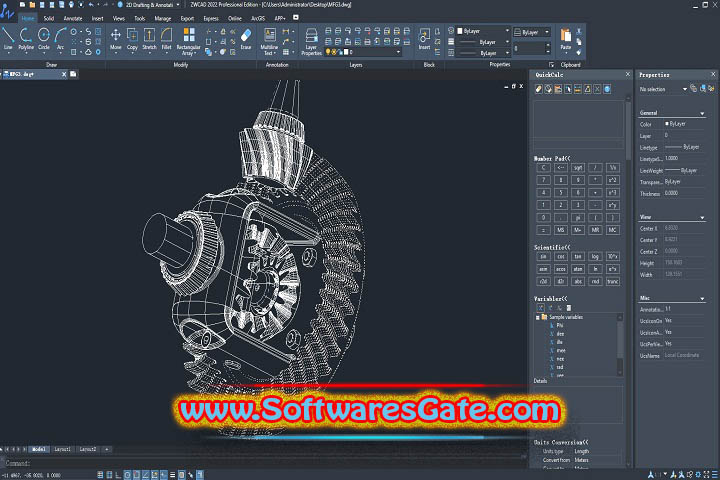The image size is (720, 480).
Task: Click the log button in Scientific
Action: [x=596, y=257]
